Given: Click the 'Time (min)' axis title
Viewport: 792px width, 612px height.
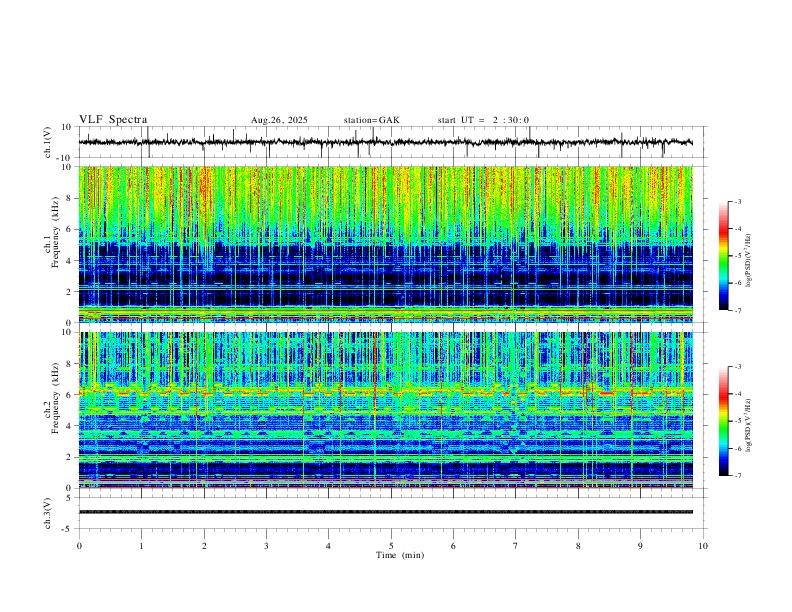Looking at the screenshot, I should click(x=400, y=555).
